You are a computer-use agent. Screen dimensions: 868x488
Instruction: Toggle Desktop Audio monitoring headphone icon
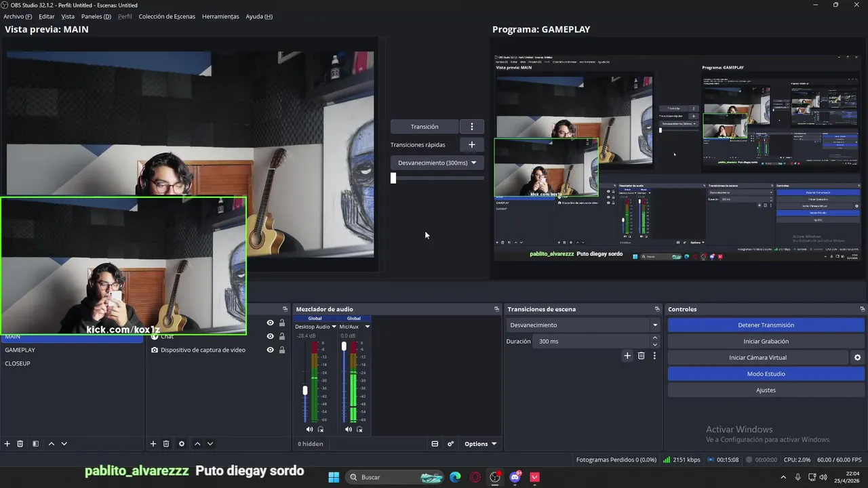[x=321, y=429]
